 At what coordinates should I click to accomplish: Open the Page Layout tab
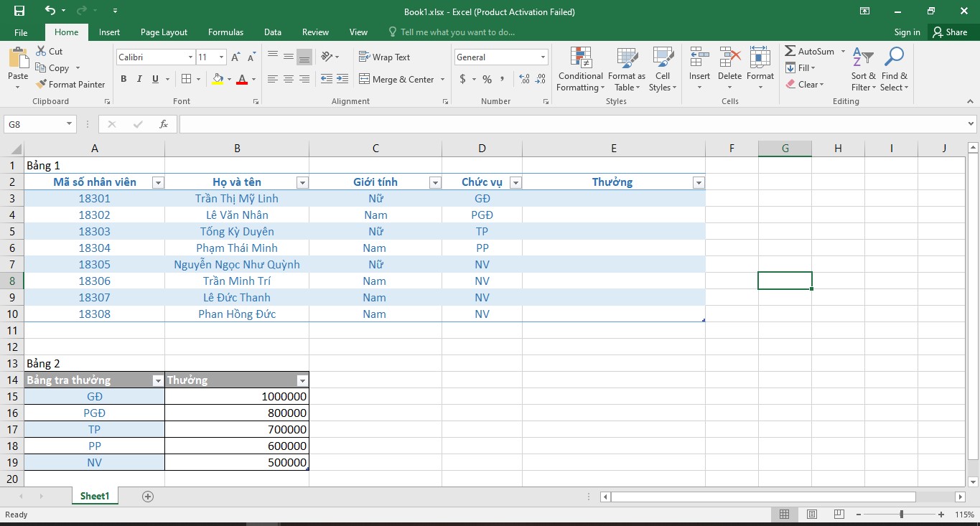pos(164,32)
